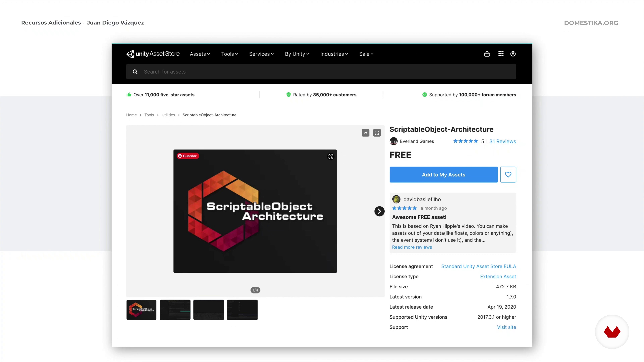Click the Rated by 85,000+ customers text
The width and height of the screenshot is (644, 362).
click(325, 95)
